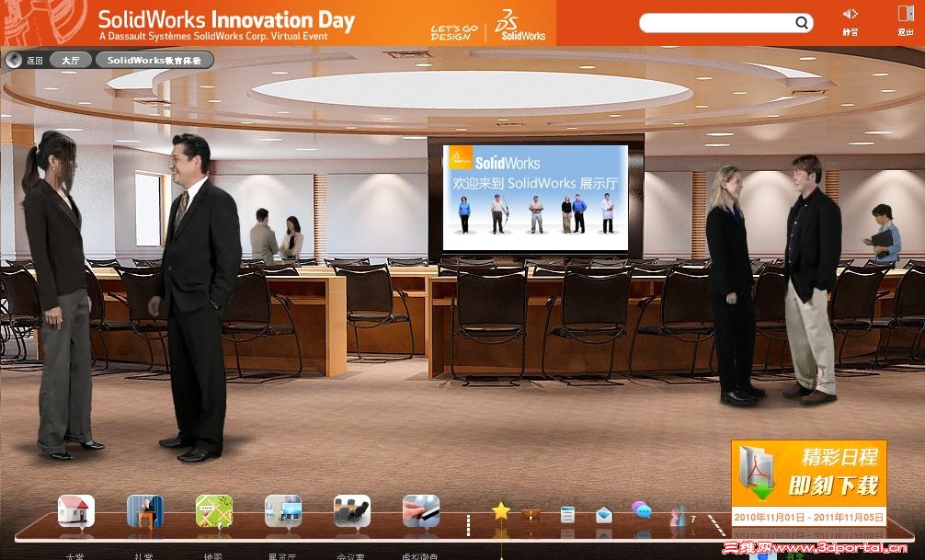Screen dimensions: 925x560
Task: Go to the 大厅 breadcrumb
Action: click(70, 60)
